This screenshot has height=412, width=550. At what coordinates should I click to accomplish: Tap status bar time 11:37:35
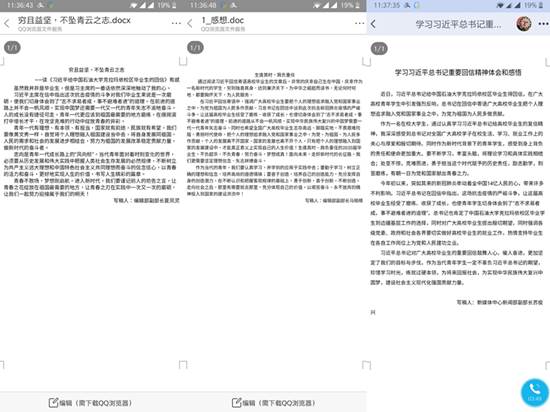[387, 5]
